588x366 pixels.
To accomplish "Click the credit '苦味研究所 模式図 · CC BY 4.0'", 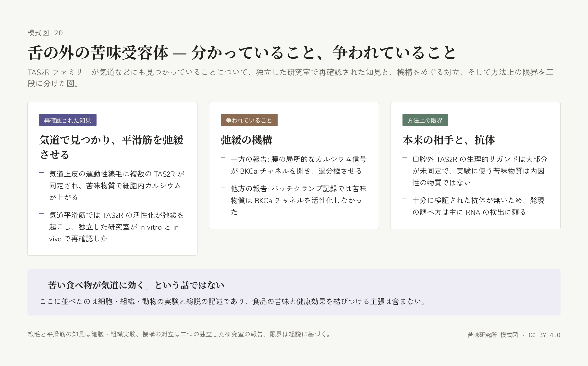I will coord(514,335).
